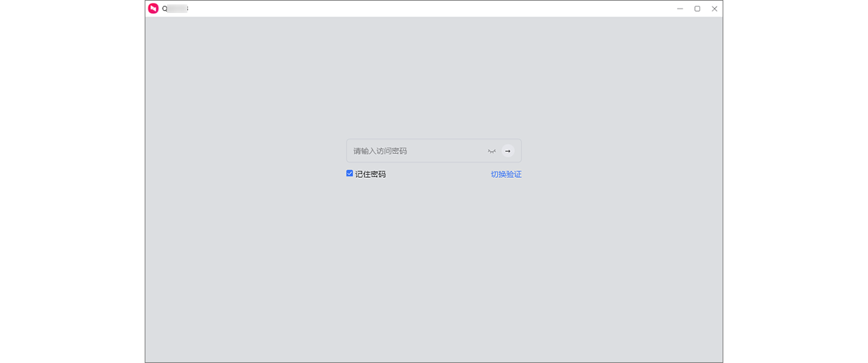
Task: Submit the password using the arrow button
Action: 508,151
